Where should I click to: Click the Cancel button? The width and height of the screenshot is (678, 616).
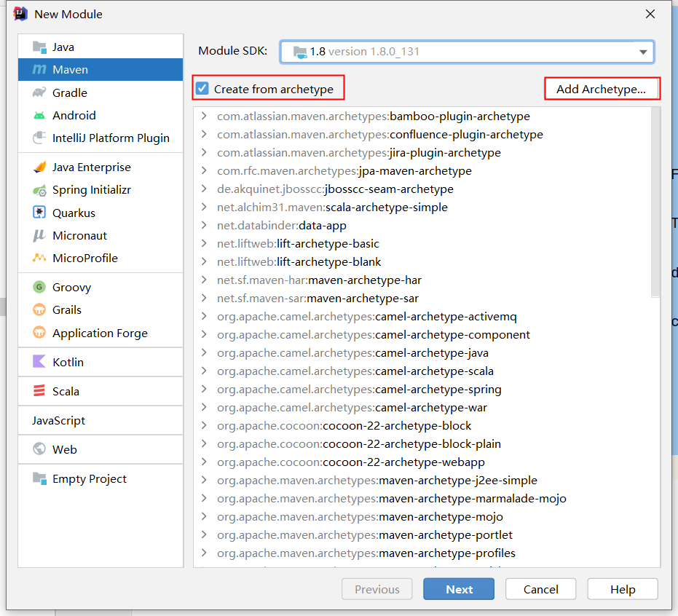point(540,589)
